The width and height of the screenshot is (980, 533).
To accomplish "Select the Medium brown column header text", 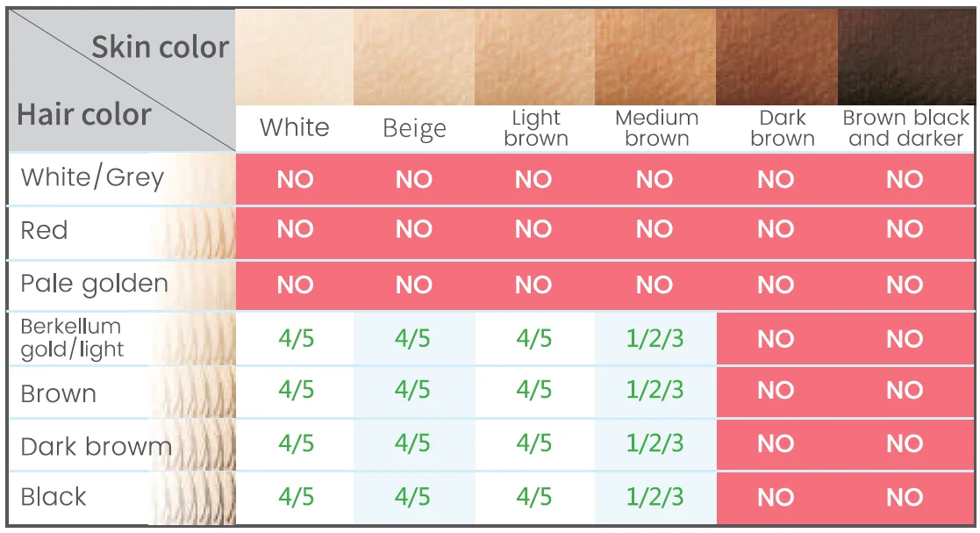I will coord(656,128).
